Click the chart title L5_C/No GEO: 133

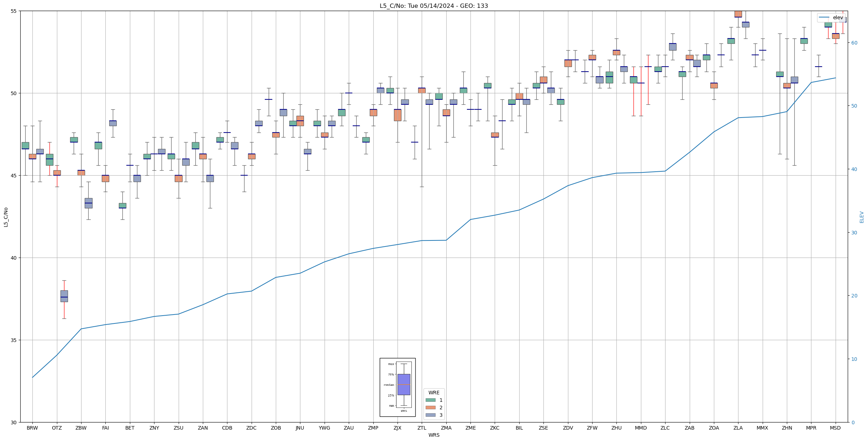click(x=433, y=6)
